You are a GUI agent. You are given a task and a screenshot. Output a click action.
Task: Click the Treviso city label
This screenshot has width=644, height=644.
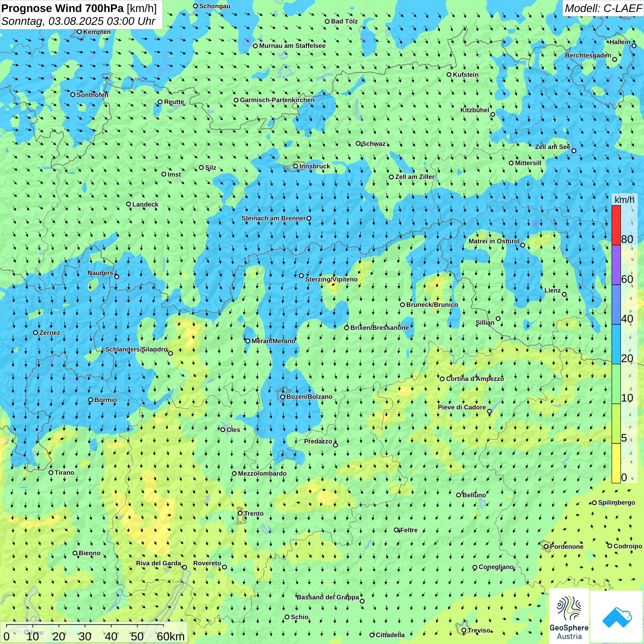click(479, 630)
